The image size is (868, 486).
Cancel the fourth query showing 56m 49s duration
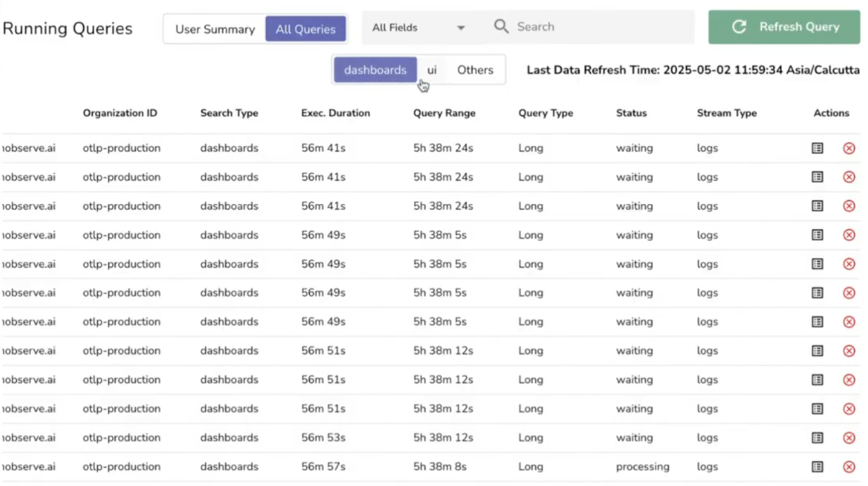pos(849,321)
